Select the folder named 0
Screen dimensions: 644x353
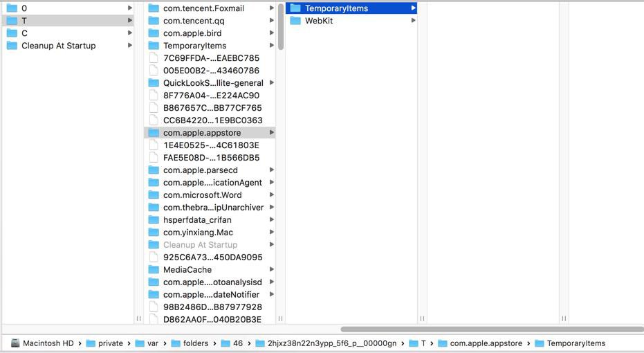(68, 8)
